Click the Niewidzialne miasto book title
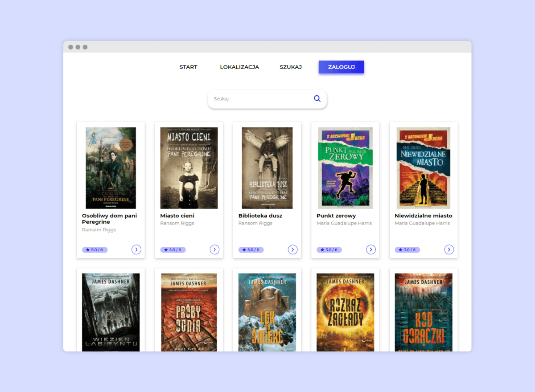535x392 pixels. [423, 216]
